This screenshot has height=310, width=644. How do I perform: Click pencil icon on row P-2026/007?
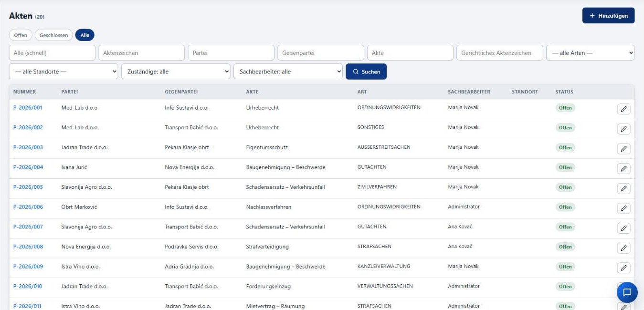[623, 228]
